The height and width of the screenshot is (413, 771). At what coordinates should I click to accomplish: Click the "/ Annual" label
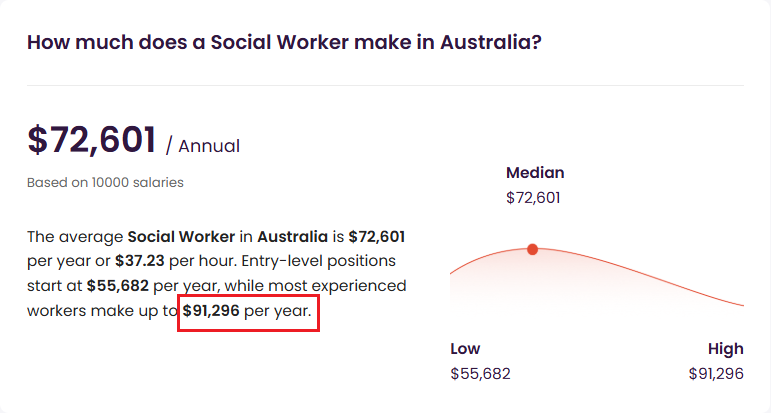[203, 146]
